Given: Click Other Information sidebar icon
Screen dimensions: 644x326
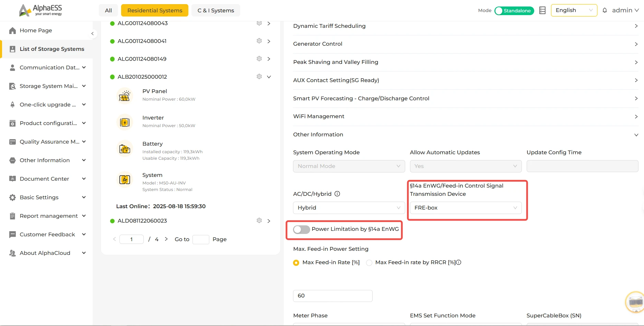Looking at the screenshot, I should click(12, 160).
